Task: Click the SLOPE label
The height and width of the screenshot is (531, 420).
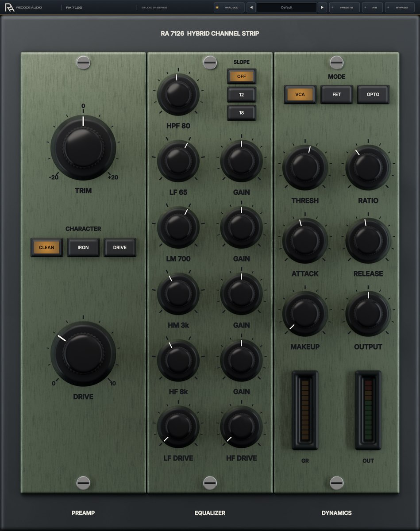Action: pyautogui.click(x=242, y=62)
